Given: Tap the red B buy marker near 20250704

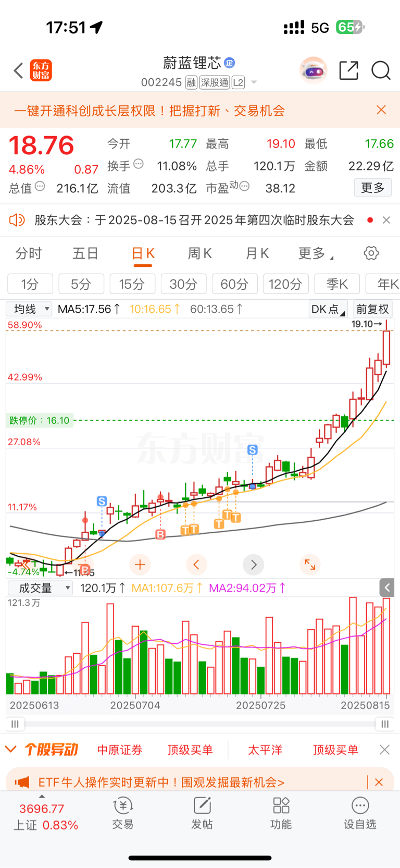Looking at the screenshot, I should click(160, 534).
